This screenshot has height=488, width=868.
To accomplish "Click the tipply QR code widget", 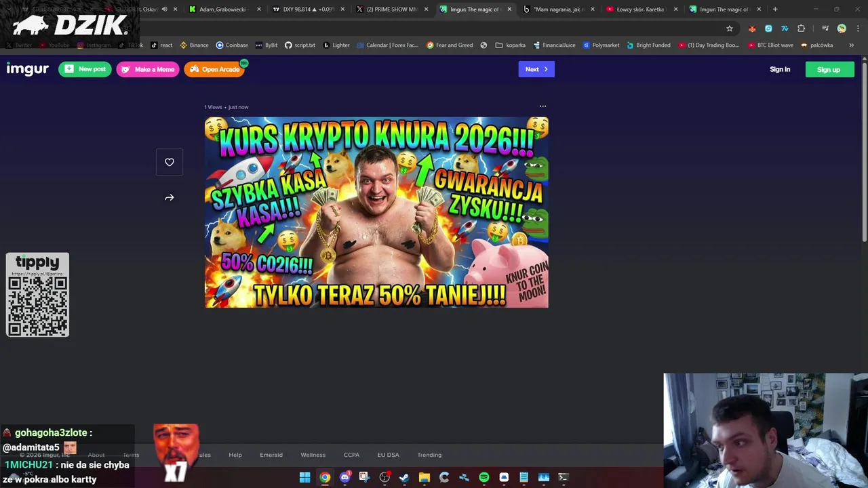I will tap(37, 295).
